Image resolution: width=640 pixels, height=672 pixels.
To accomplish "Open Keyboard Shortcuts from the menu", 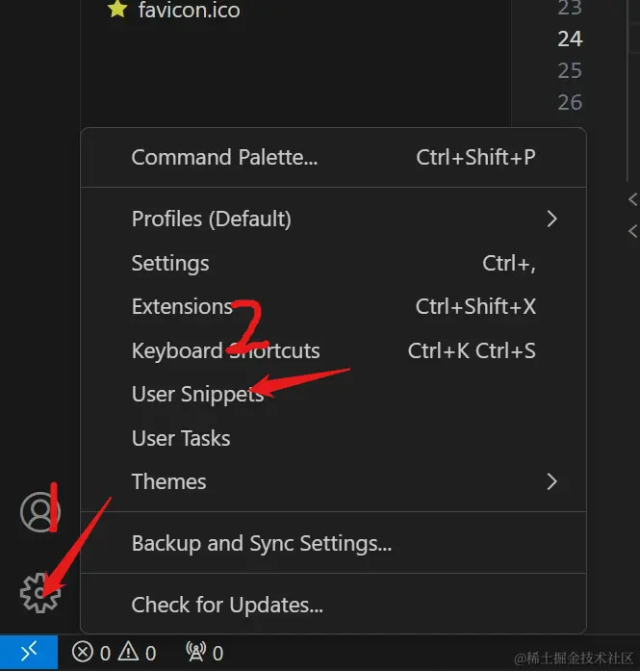I will pos(225,350).
